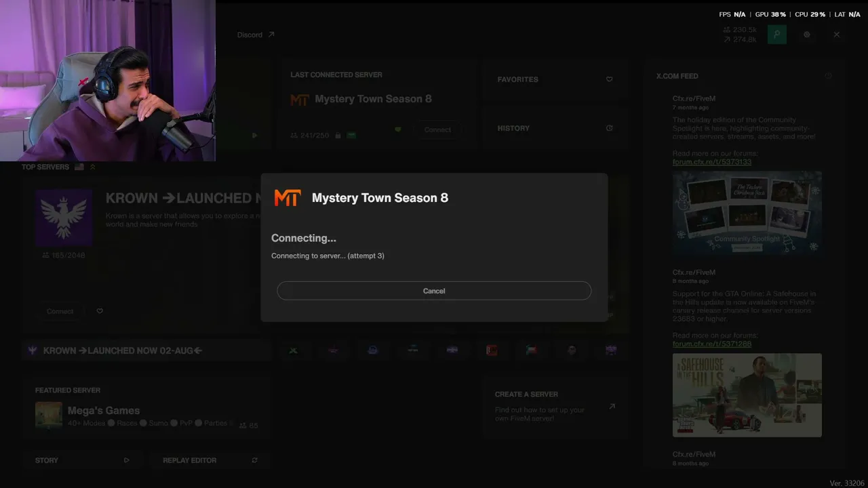Click the Last Connected Server heading
This screenshot has width=868, height=488.
(x=336, y=75)
